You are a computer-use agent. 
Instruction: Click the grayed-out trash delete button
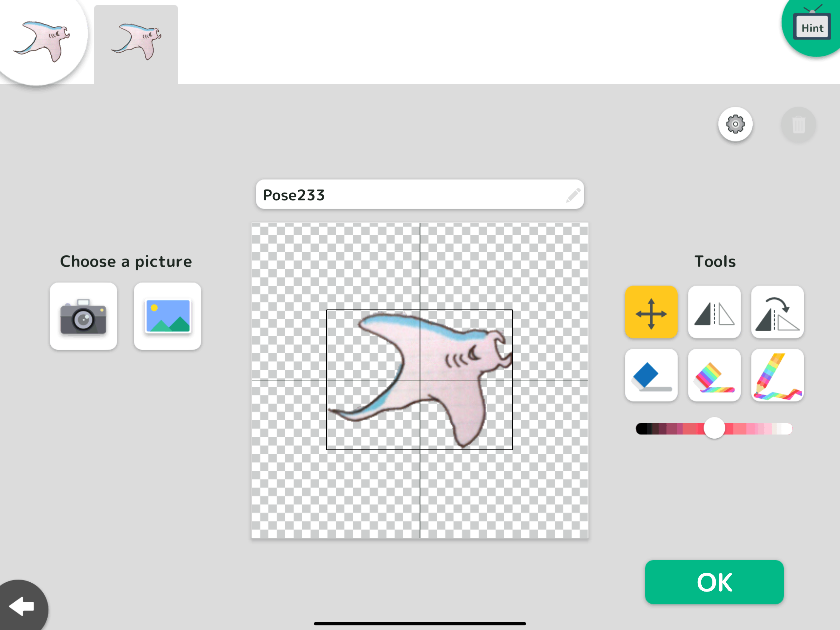pyautogui.click(x=798, y=124)
